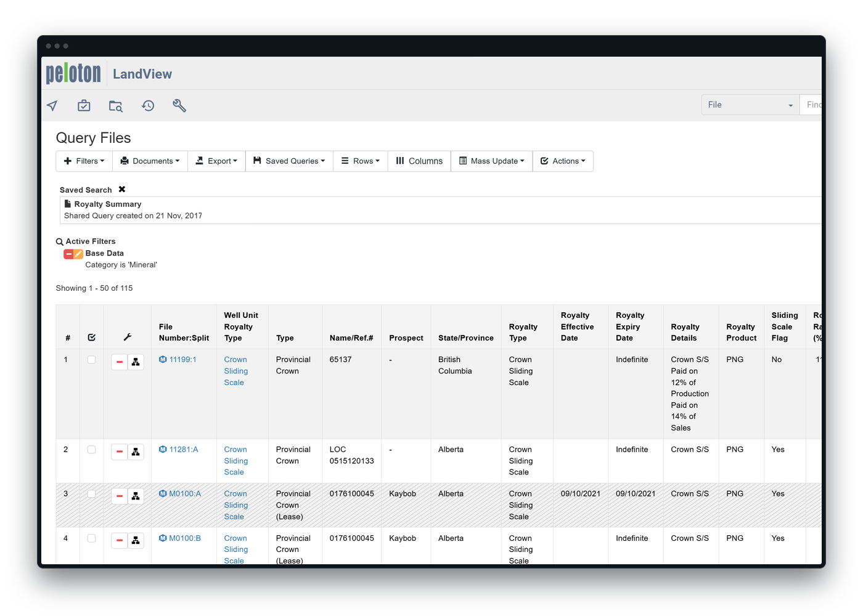This screenshot has height=616, width=863.
Task: Open the folder search icon
Action: coord(116,106)
